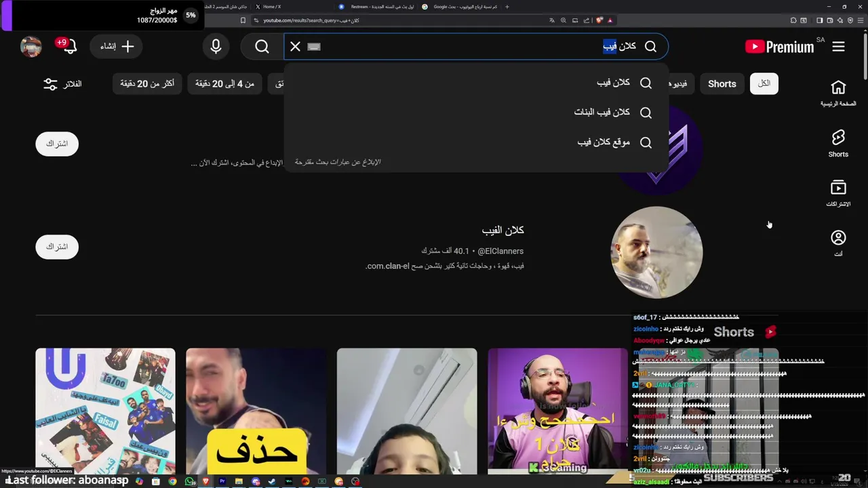Open Brave browser taskbar icon
Image resolution: width=868 pixels, height=488 pixels.
[205, 481]
